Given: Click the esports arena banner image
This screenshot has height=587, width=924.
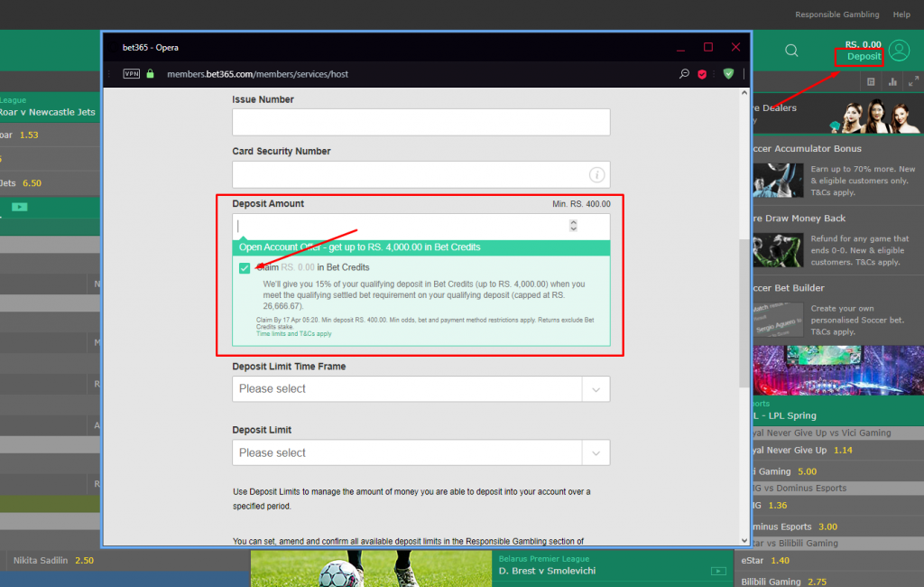Looking at the screenshot, I should (x=838, y=370).
